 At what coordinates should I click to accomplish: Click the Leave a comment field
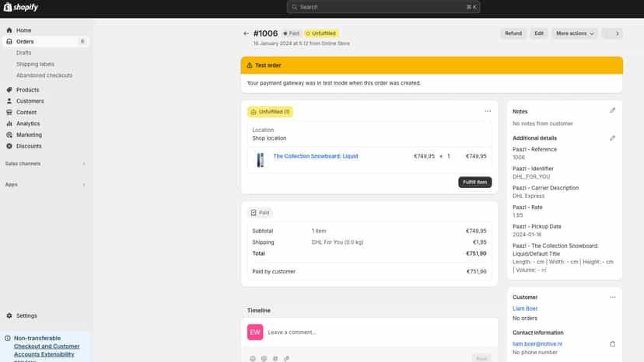[378, 332]
